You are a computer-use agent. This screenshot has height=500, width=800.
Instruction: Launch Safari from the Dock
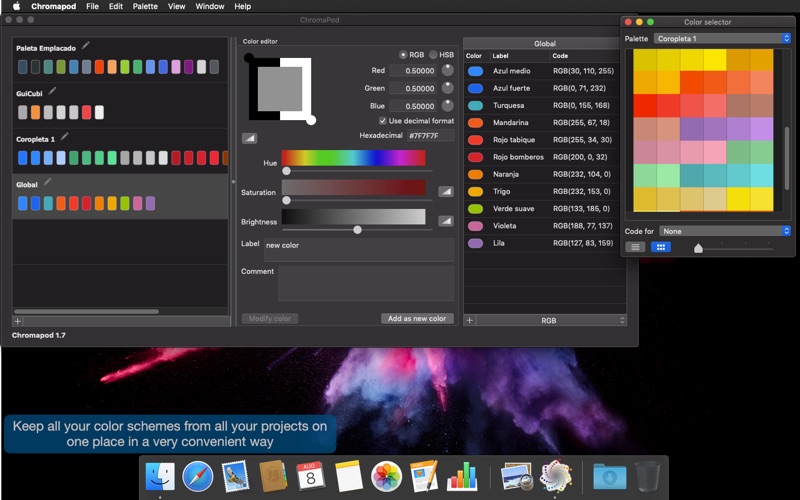[x=197, y=476]
